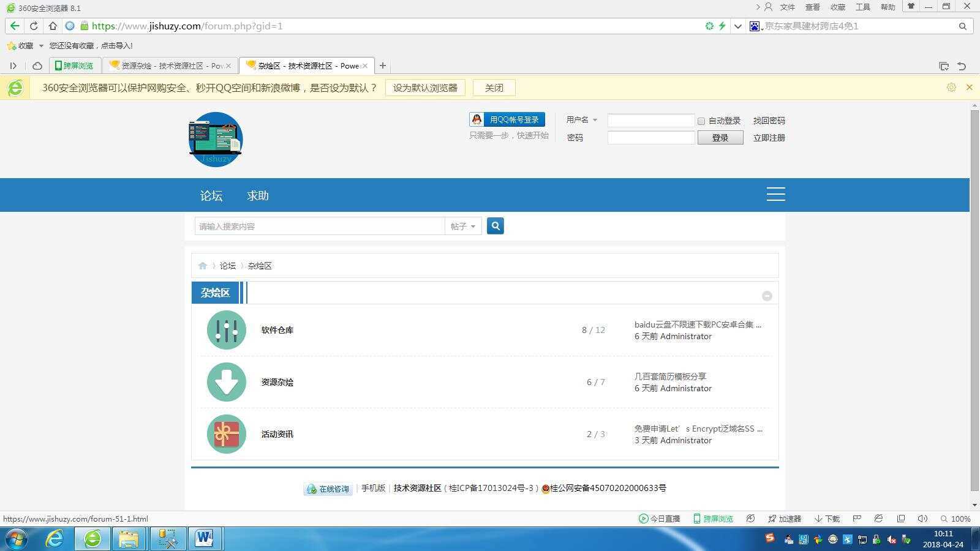The width and height of the screenshot is (980, 551).
Task: Open the 帖子 search type dropdown
Action: click(x=463, y=225)
